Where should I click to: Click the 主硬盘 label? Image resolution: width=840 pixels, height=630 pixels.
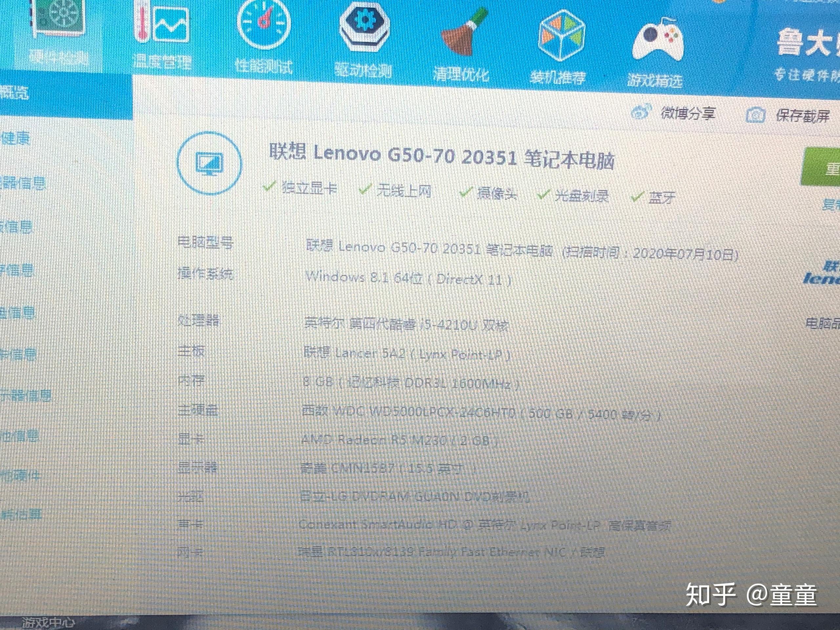[x=198, y=410]
